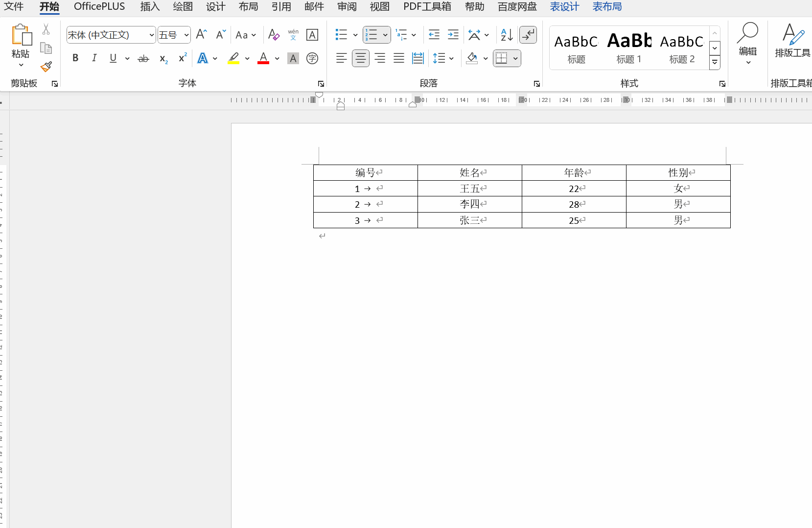Expand the line spacing dropdown
Image resolution: width=812 pixels, height=528 pixels.
click(451, 59)
